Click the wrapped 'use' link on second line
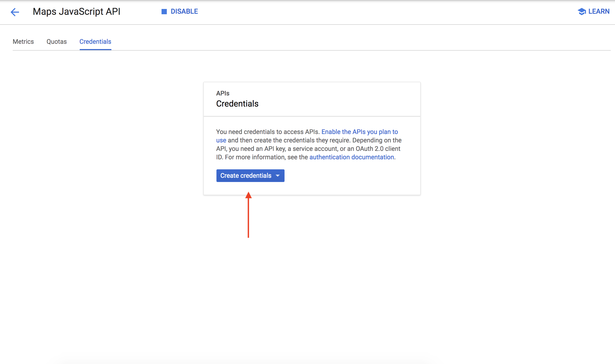 pyautogui.click(x=221, y=140)
